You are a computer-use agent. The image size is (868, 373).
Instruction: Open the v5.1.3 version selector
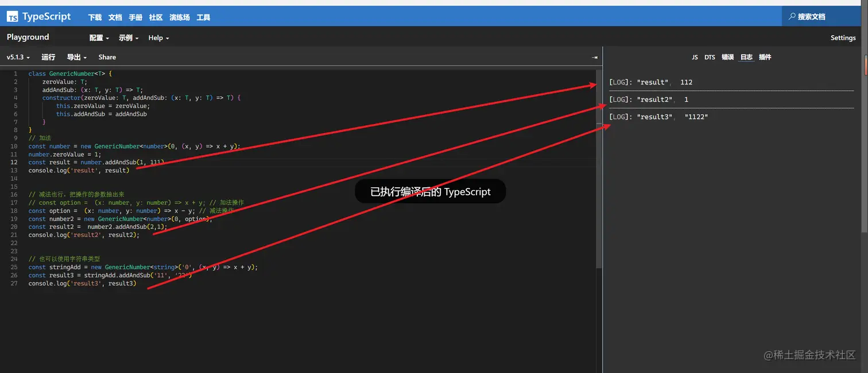pos(18,57)
